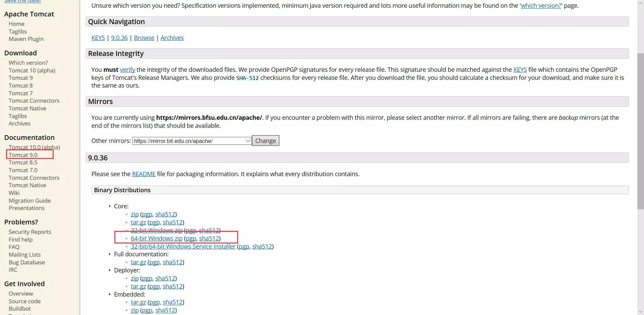This screenshot has height=315, width=644.
Task: Download the Embedded zip
Action: [x=135, y=310]
